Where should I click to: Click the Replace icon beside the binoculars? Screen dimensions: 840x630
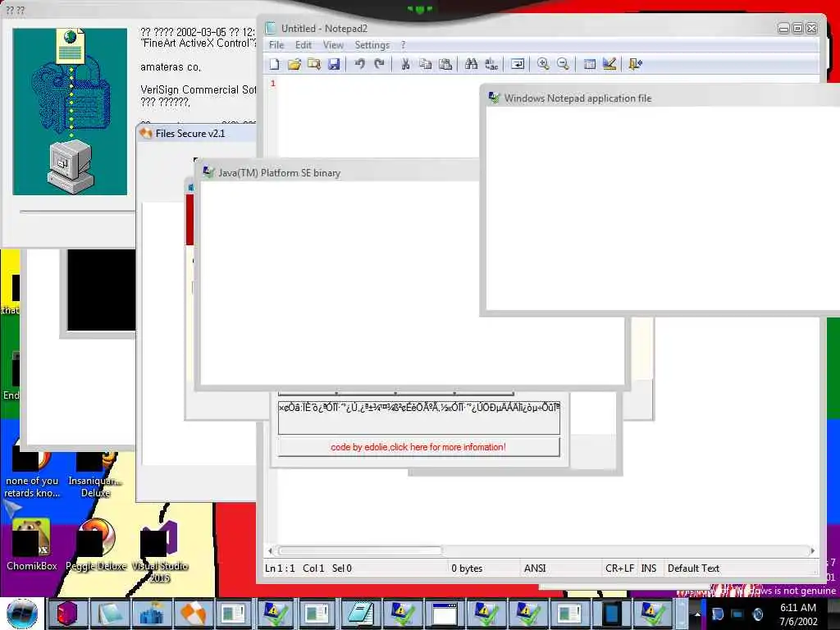pos(491,64)
